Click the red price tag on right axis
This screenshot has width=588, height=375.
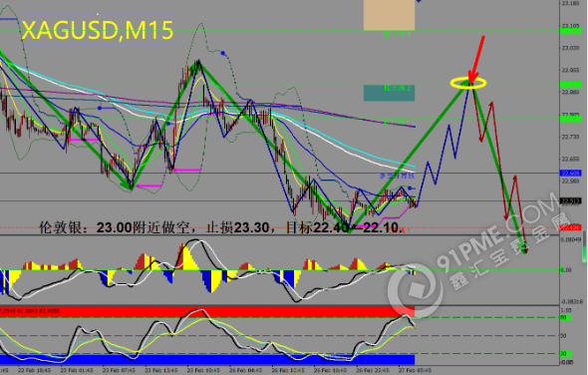[x=570, y=227]
